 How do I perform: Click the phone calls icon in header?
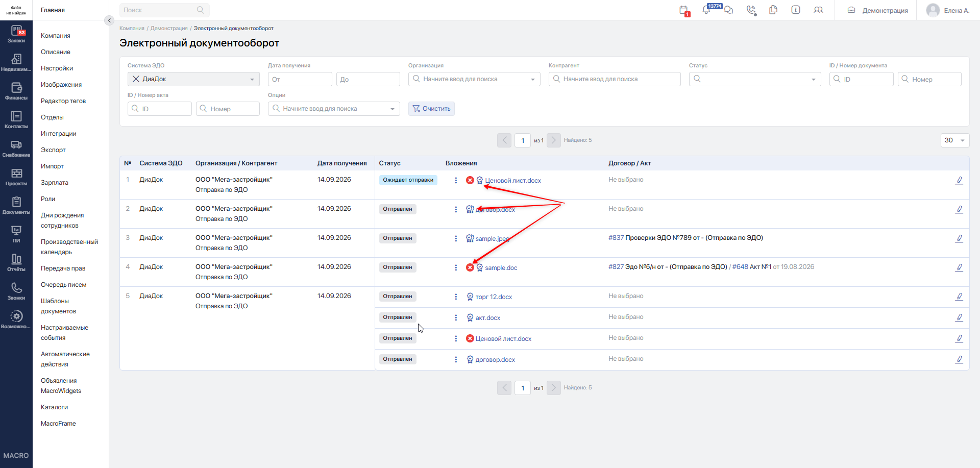pyautogui.click(x=751, y=10)
